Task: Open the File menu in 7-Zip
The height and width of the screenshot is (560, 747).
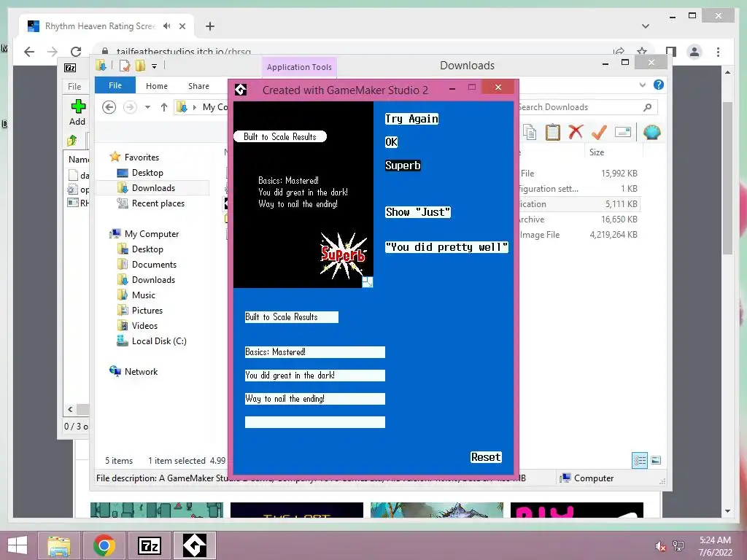Action: point(74,86)
